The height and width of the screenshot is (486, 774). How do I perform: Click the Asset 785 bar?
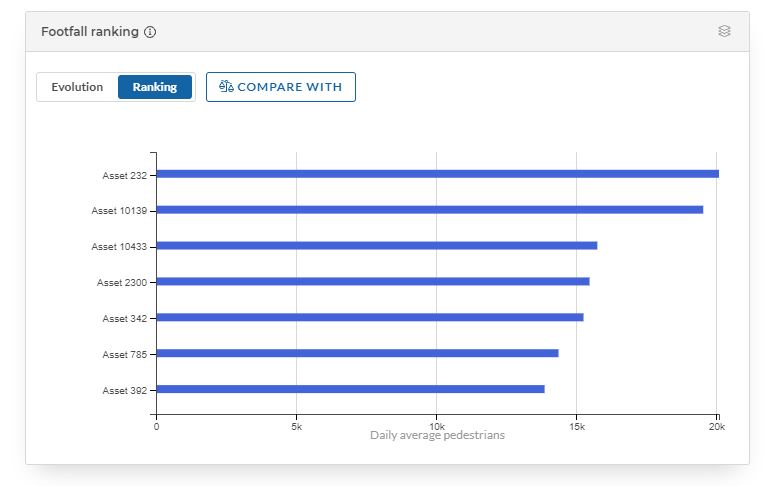(x=357, y=353)
